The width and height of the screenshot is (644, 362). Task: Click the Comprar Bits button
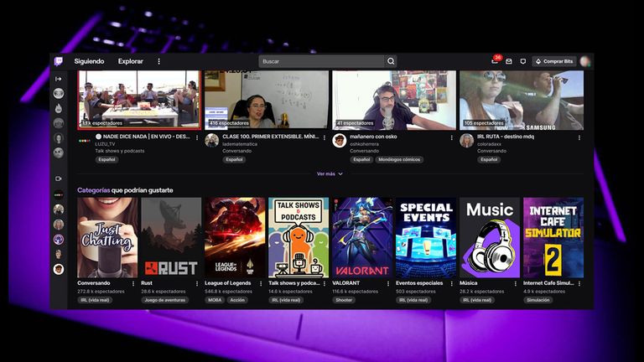[x=554, y=61]
